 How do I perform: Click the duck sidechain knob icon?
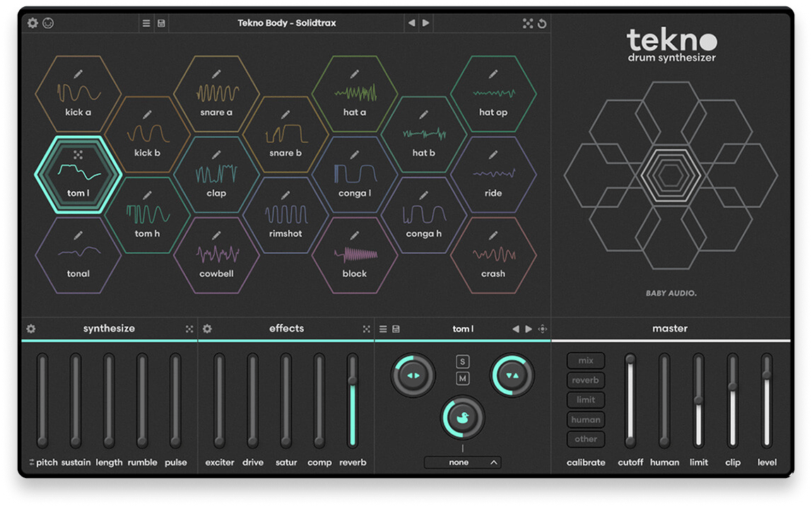(x=463, y=418)
